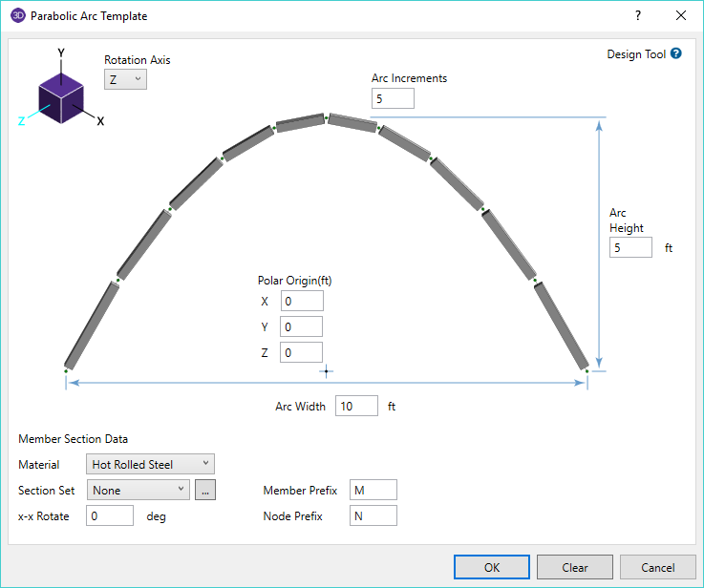Screen dimensions: 704x588
Task: Expand the Rotation Axis dropdown
Action: click(x=125, y=79)
